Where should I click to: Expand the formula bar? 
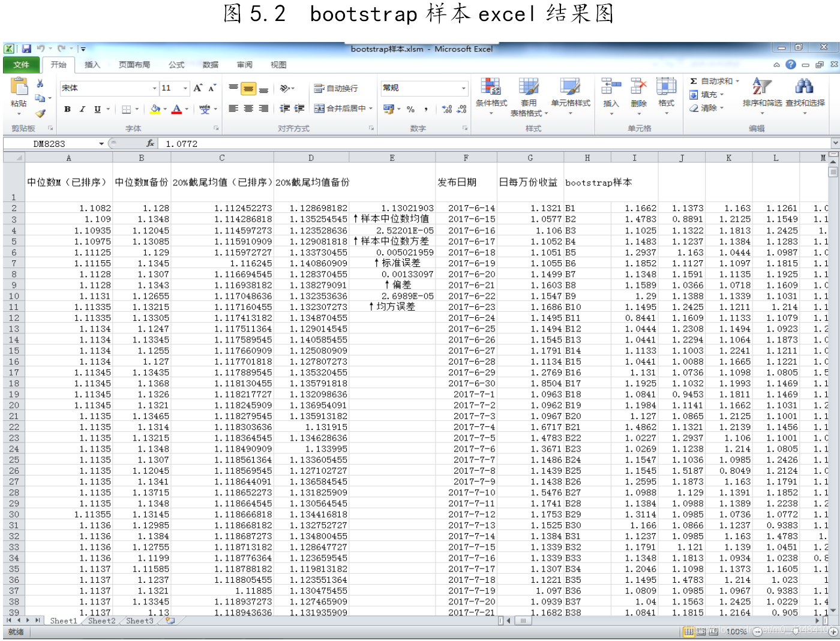(x=835, y=143)
